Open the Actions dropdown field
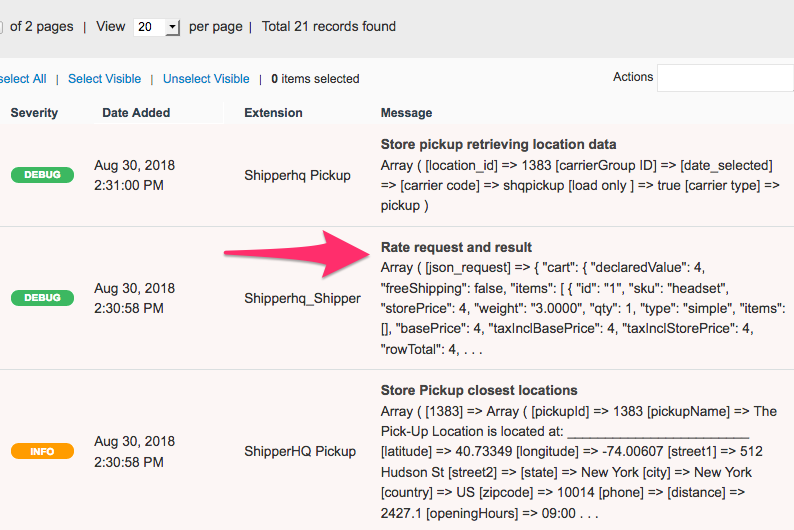 coord(724,78)
